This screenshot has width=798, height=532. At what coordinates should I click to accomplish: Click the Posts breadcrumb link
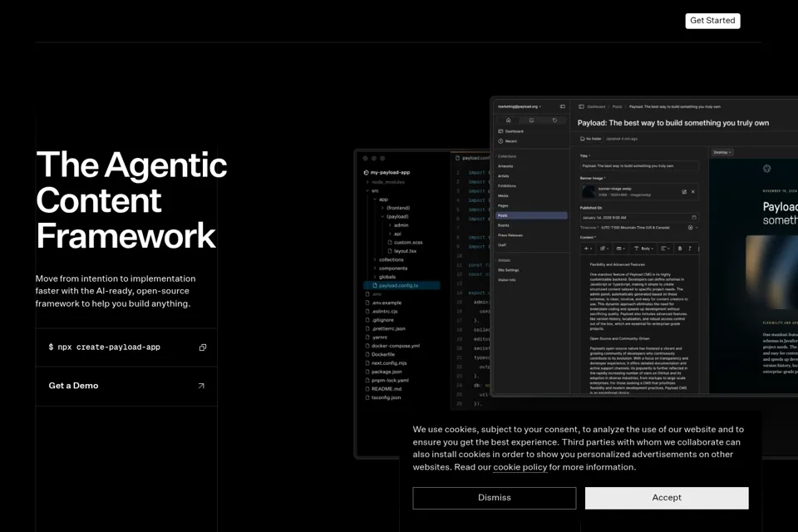(617, 107)
